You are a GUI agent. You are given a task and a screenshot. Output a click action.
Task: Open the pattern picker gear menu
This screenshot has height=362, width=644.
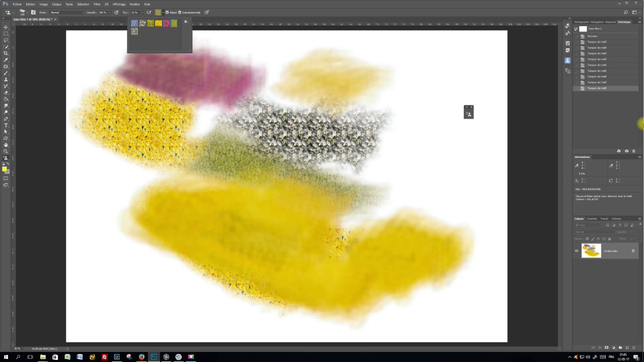pyautogui.click(x=186, y=22)
